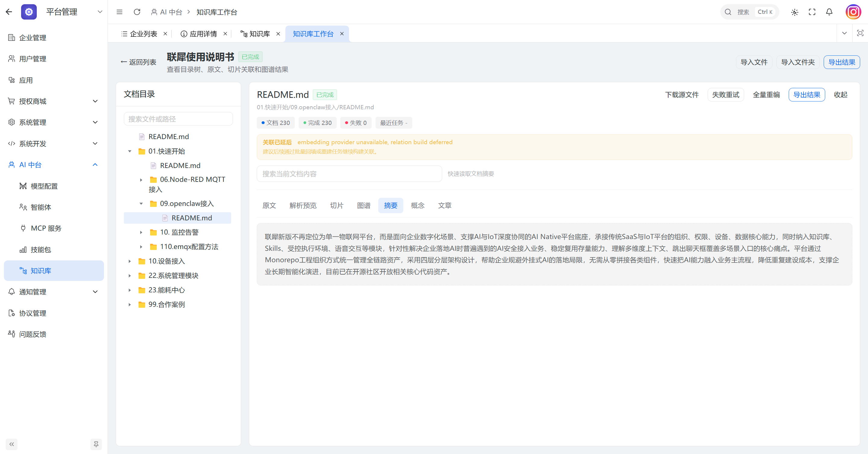Open 问题反馈 in the sidebar
Viewport: 868px width, 454px height.
point(54,334)
